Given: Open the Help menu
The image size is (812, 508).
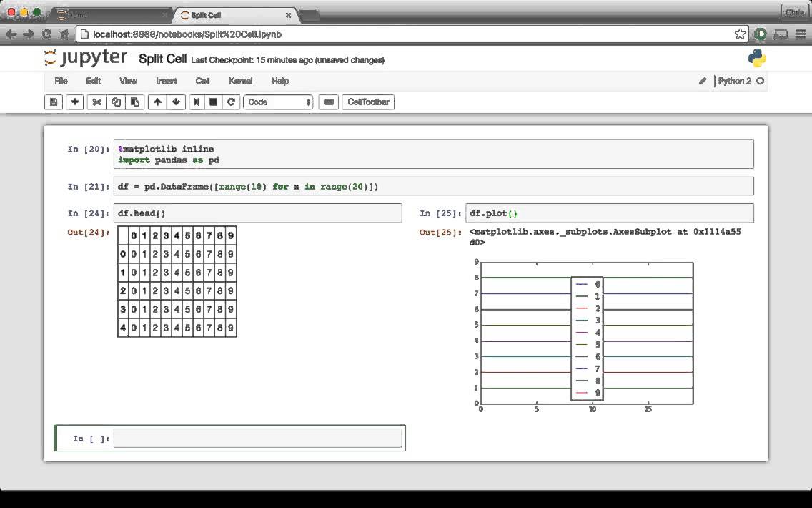Looking at the screenshot, I should (x=279, y=81).
